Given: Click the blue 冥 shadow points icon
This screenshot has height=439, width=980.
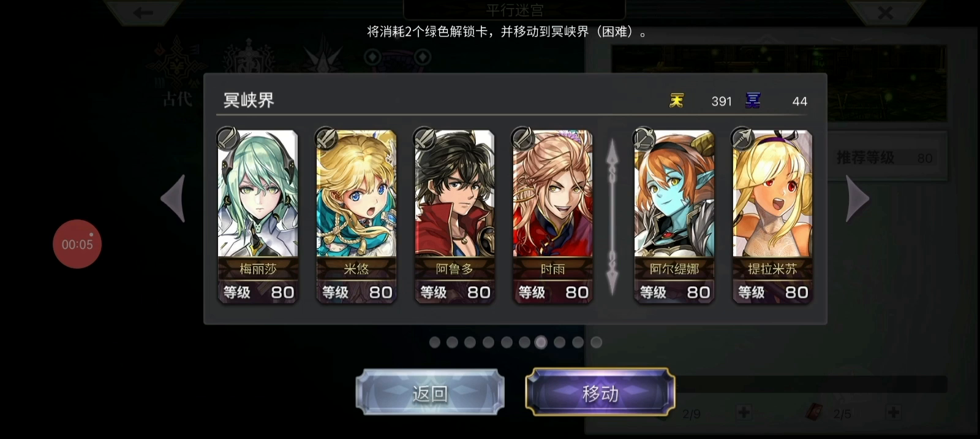Looking at the screenshot, I should pyautogui.click(x=753, y=101).
